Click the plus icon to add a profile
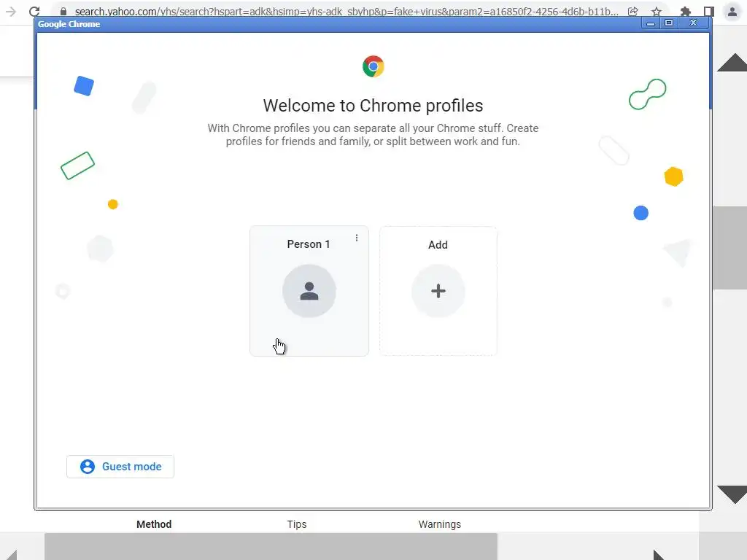Image resolution: width=747 pixels, height=560 pixels. coord(438,291)
